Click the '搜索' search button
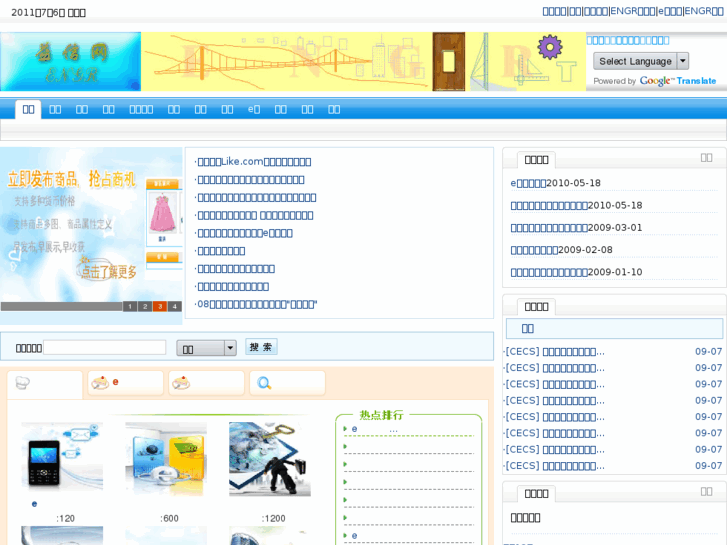Viewport: 727px width, 545px height. pyautogui.click(x=261, y=347)
